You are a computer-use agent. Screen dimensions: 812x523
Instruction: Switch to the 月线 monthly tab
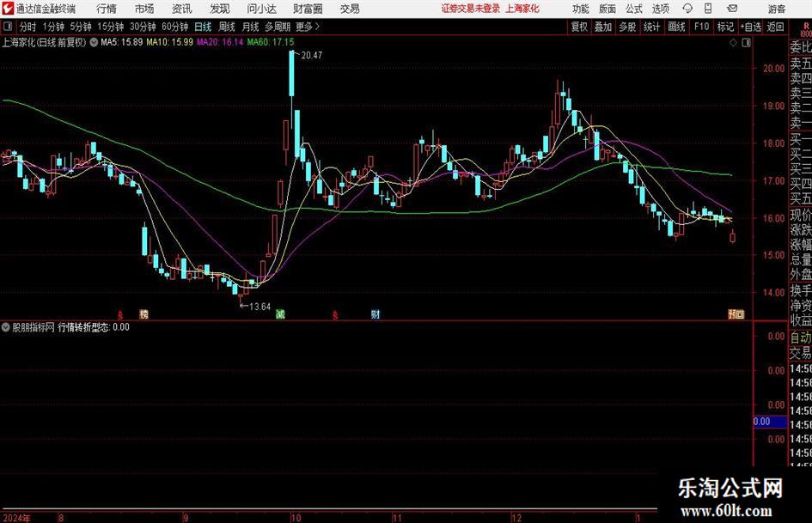[250, 27]
